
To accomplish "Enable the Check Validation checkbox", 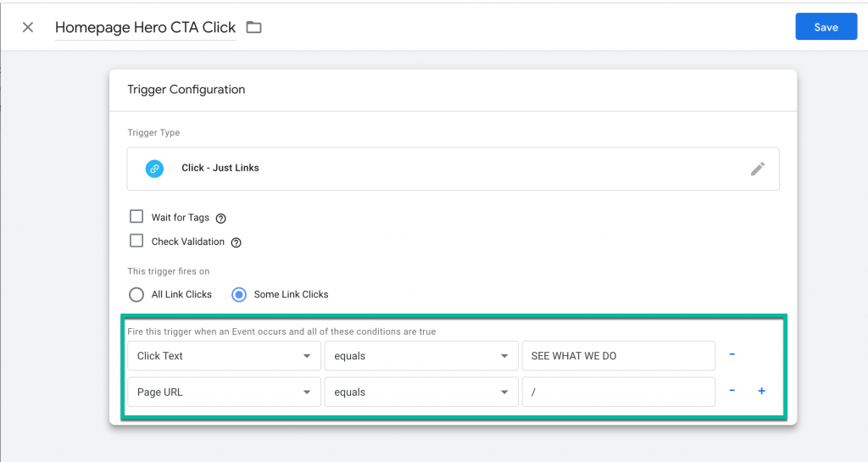I will [136, 241].
